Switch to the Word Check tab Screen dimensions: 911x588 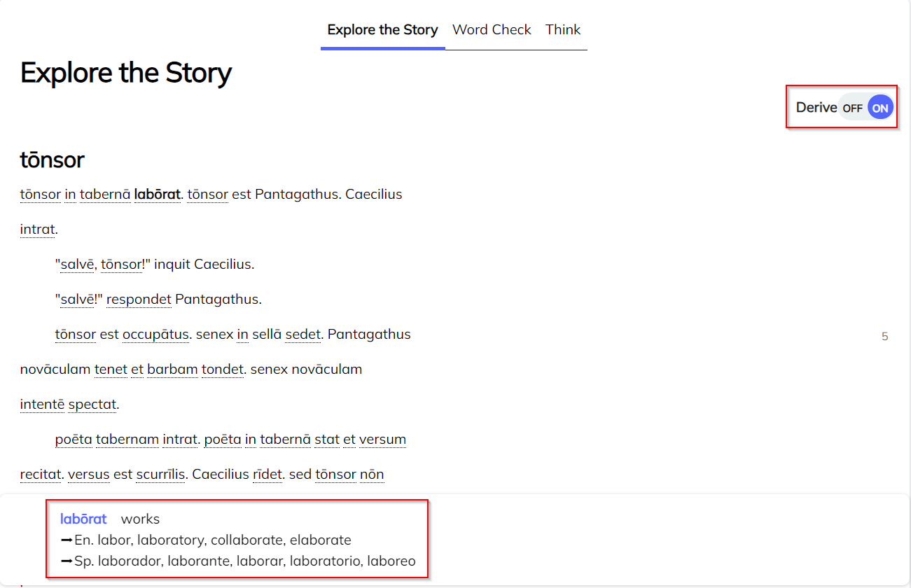[x=492, y=30]
